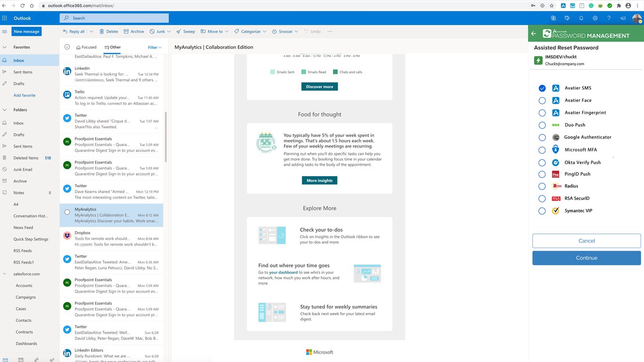Open the help question mark icon

pyautogui.click(x=609, y=18)
